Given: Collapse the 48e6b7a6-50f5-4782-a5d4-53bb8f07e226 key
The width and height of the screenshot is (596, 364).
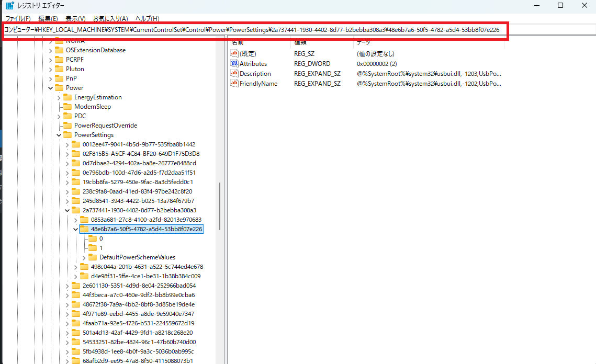Looking at the screenshot, I should point(75,229).
